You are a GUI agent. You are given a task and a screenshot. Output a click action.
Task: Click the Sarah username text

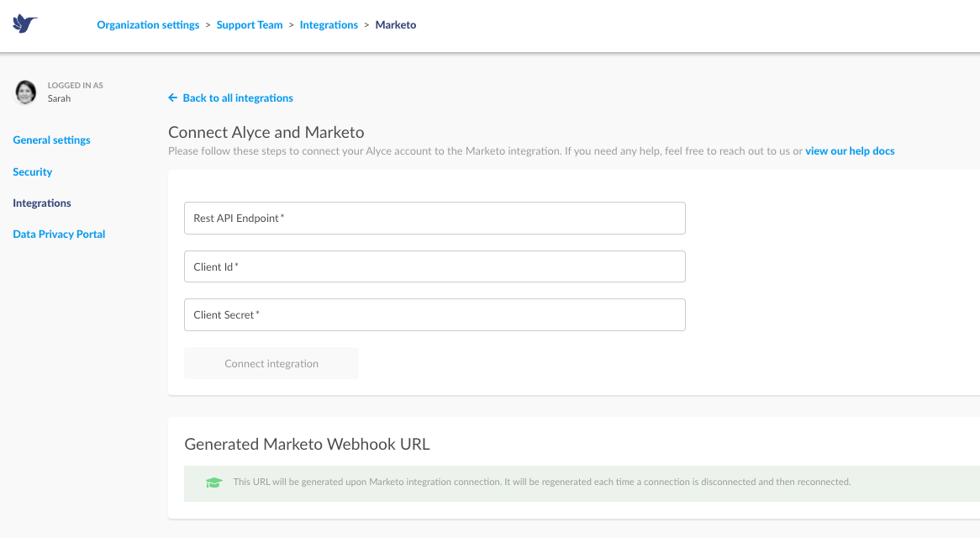click(60, 98)
